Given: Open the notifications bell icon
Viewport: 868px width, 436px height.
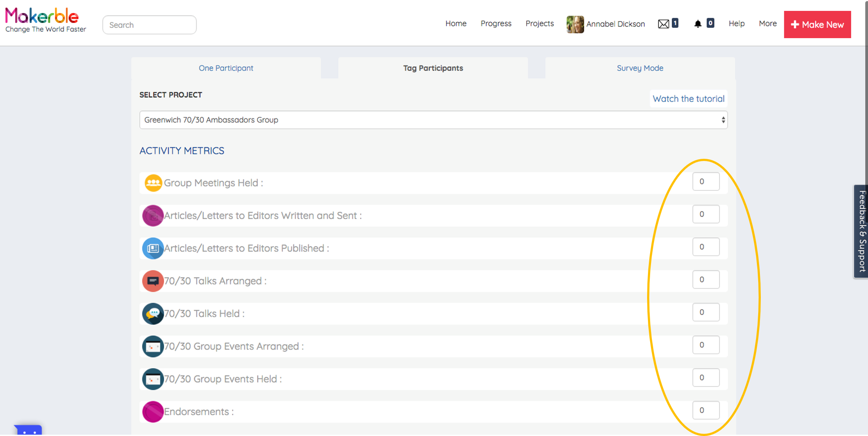Looking at the screenshot, I should coord(697,24).
